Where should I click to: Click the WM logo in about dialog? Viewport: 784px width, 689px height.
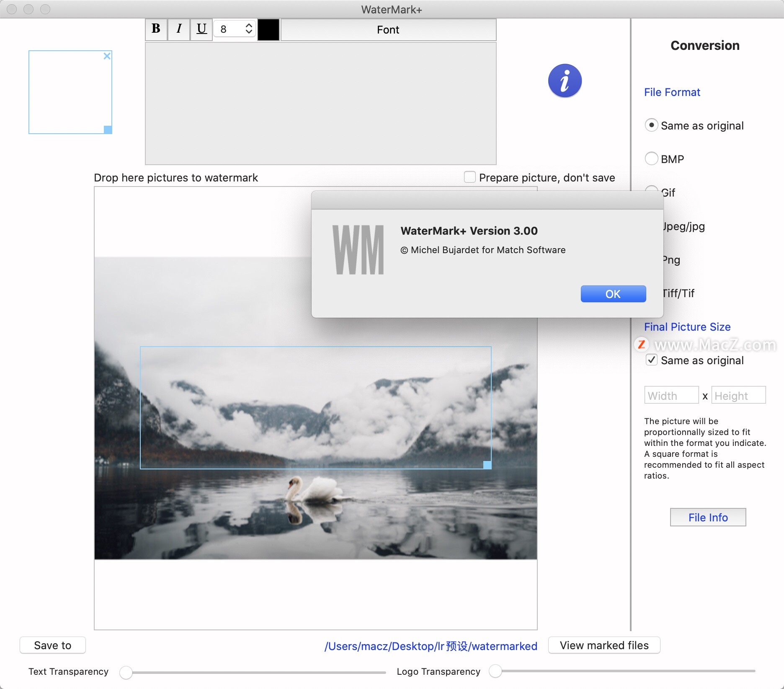pyautogui.click(x=358, y=250)
